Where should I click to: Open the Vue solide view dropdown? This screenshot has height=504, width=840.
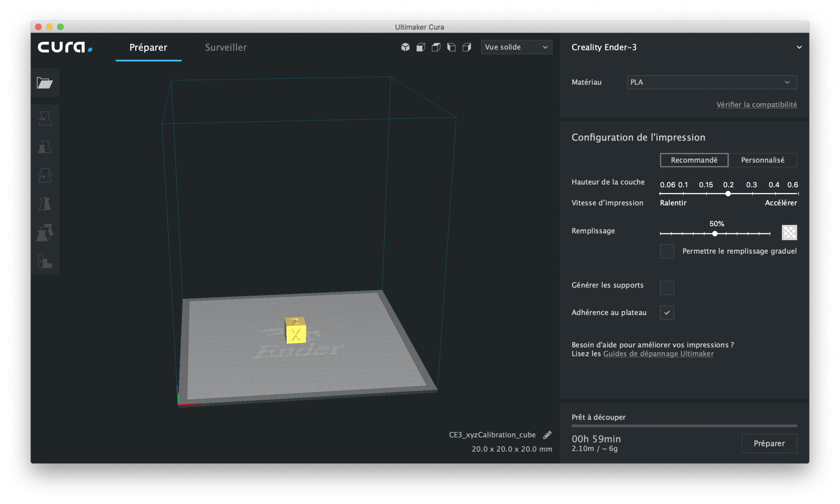516,47
